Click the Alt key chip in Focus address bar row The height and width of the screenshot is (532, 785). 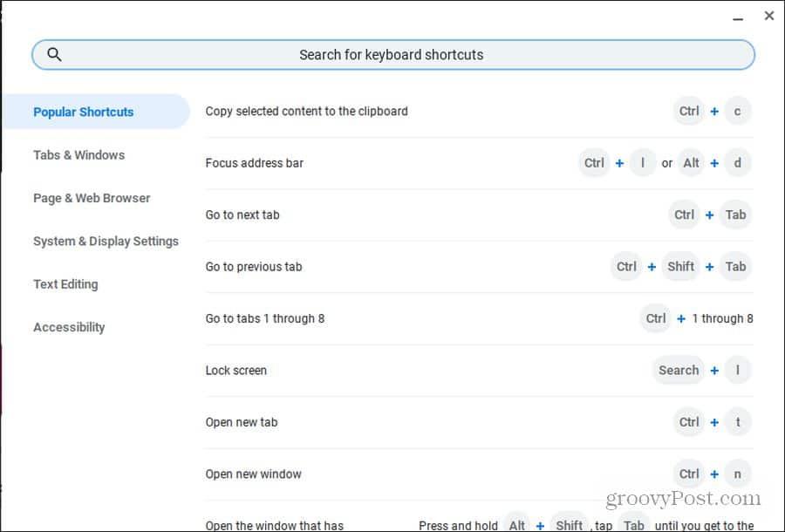[x=691, y=163]
